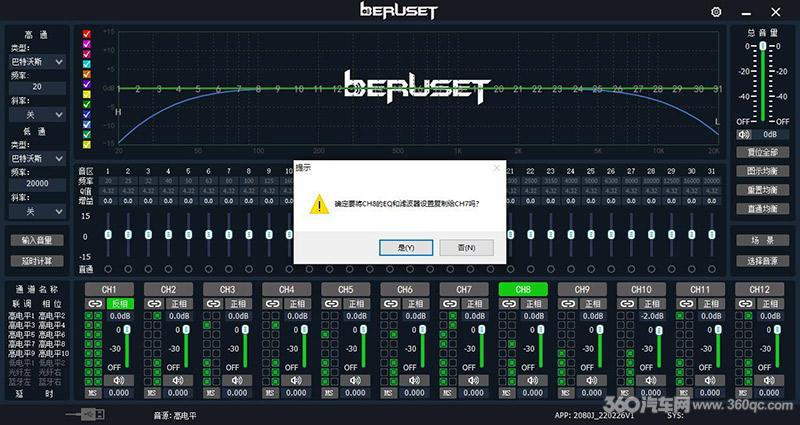Select channel CH12 tab

pos(760,290)
